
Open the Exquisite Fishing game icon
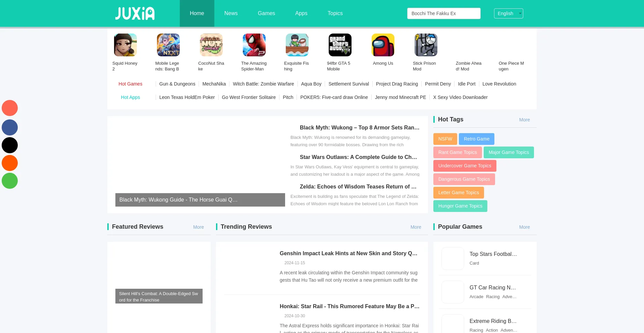[297, 45]
